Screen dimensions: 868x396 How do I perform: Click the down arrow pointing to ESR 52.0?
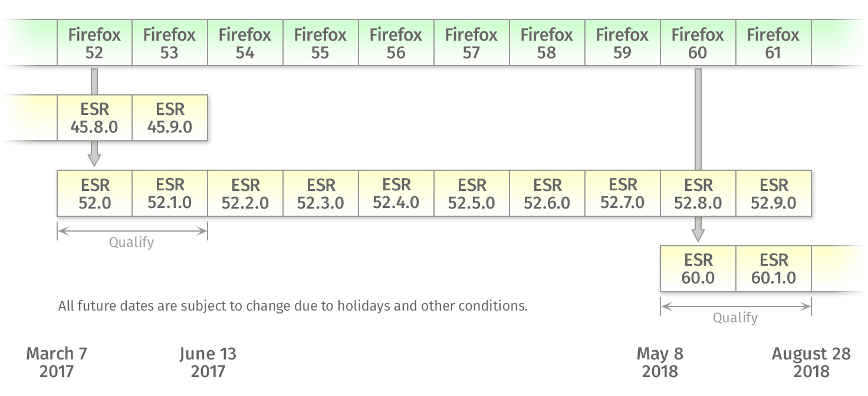coord(94,158)
